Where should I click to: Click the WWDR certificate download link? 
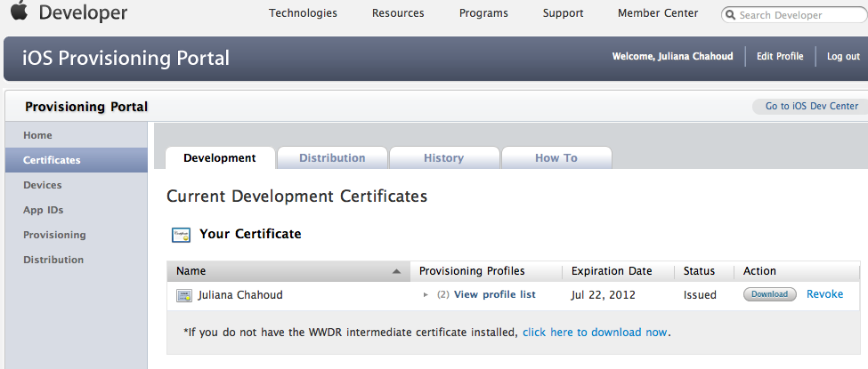point(595,332)
